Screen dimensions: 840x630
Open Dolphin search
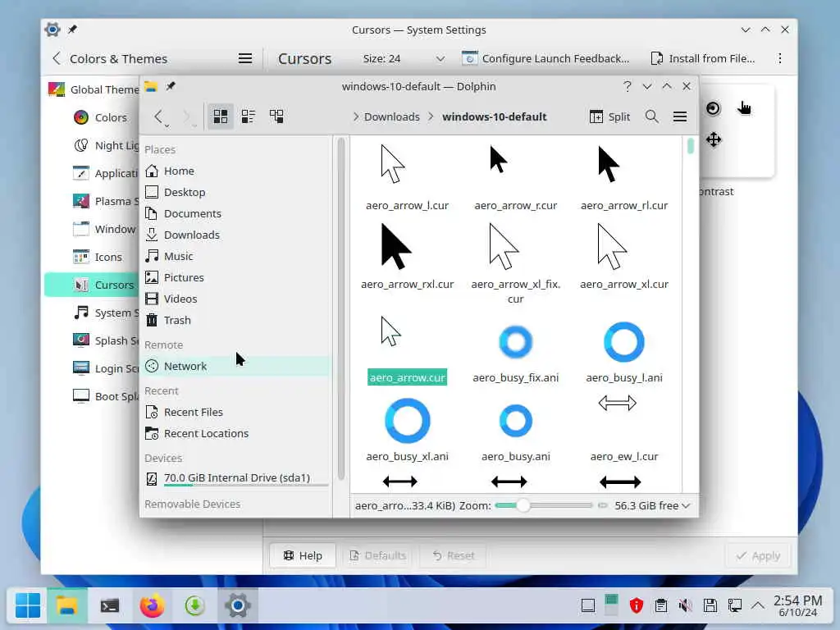[x=651, y=116]
